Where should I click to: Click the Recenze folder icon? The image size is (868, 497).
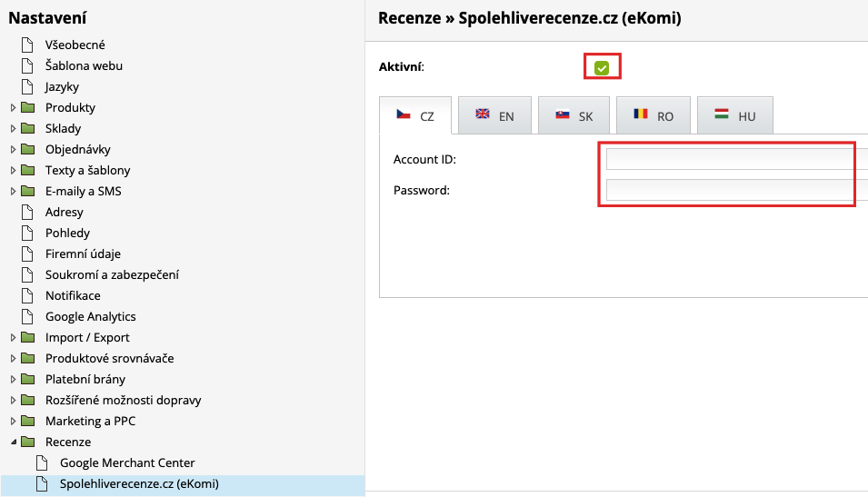coord(27,442)
